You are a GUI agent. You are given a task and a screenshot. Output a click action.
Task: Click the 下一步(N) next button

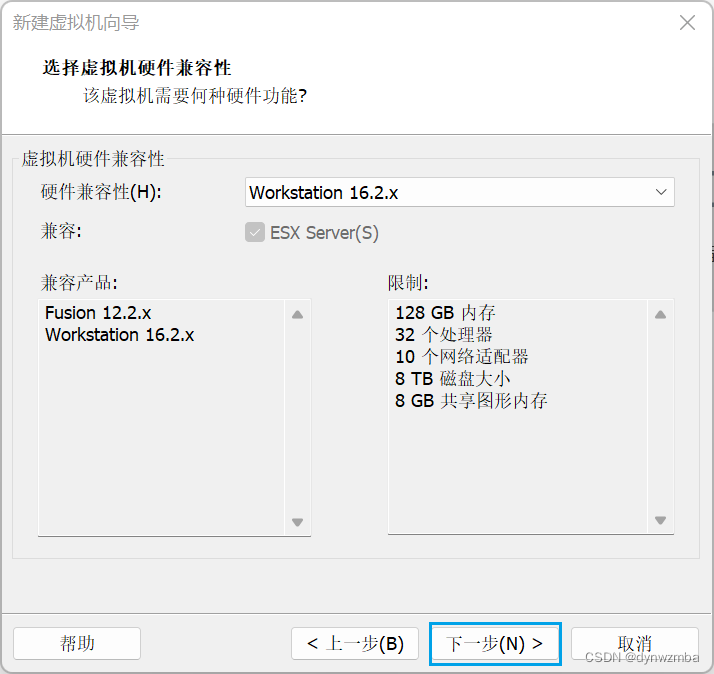coord(495,643)
